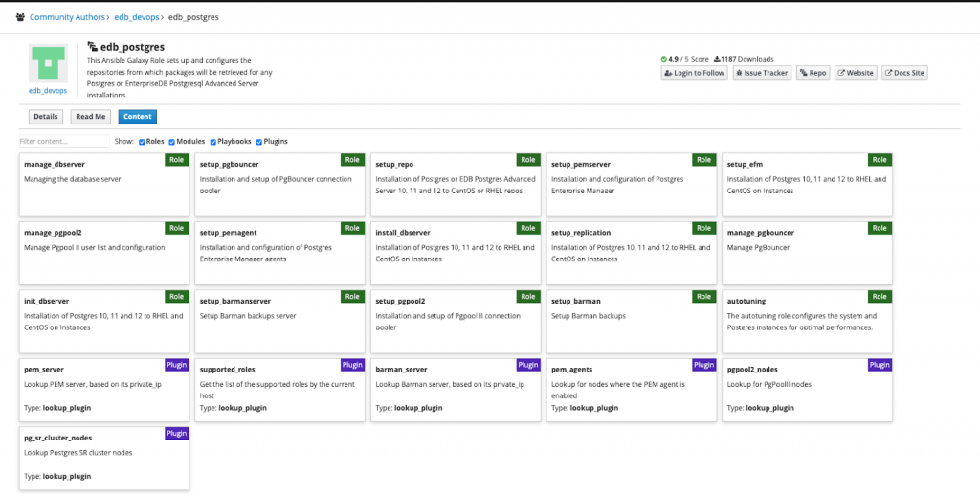Visit the Website button
The image size is (980, 496).
pyautogui.click(x=856, y=73)
